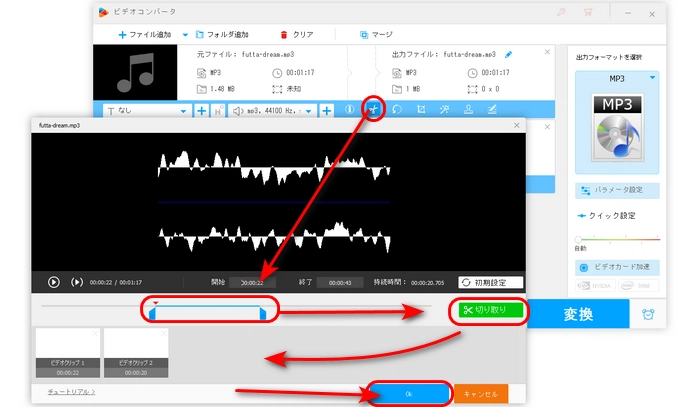Click plus button next to audio track dropdown
The height and width of the screenshot is (407, 700).
click(x=327, y=111)
